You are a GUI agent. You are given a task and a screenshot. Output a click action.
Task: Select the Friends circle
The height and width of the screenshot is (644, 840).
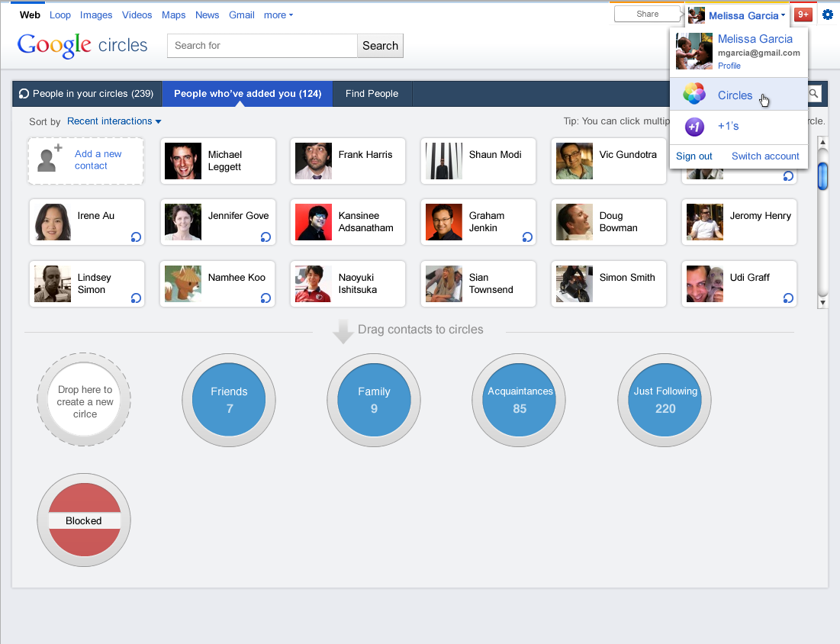coord(230,400)
